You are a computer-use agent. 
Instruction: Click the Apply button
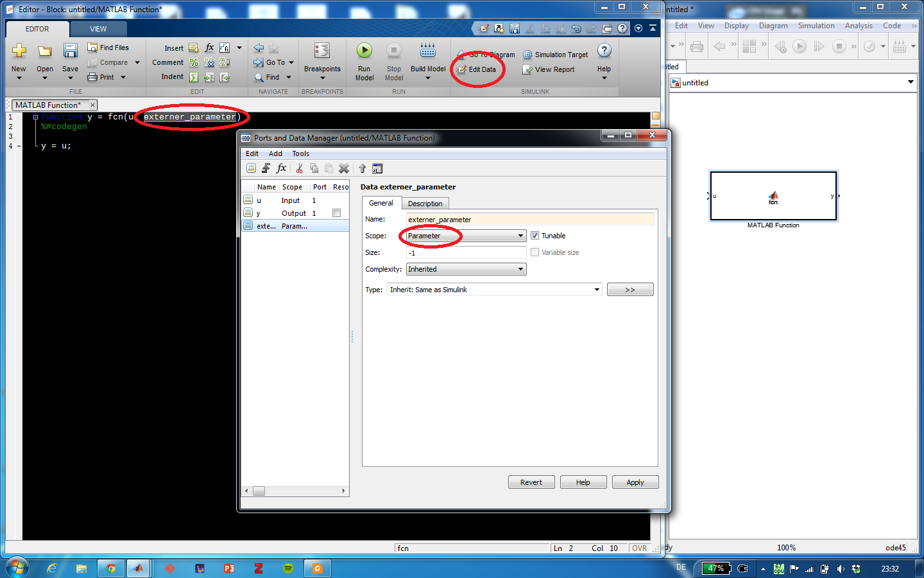point(635,482)
